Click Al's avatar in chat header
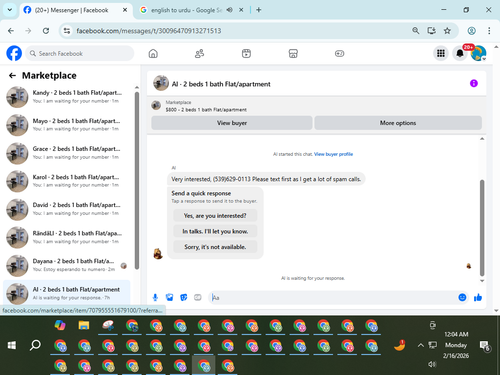The width and height of the screenshot is (500, 375). coord(161,83)
